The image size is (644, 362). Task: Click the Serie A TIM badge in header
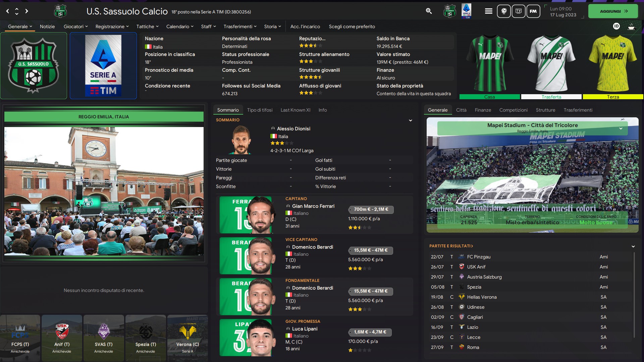click(x=466, y=11)
